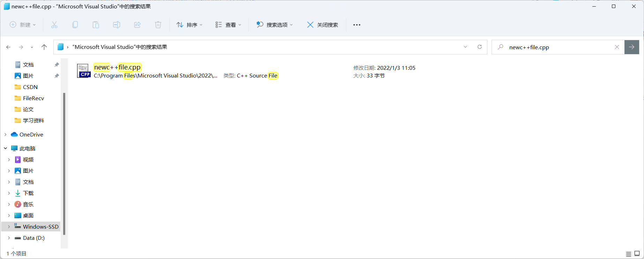Select Data (D:) drive

pyautogui.click(x=34, y=238)
